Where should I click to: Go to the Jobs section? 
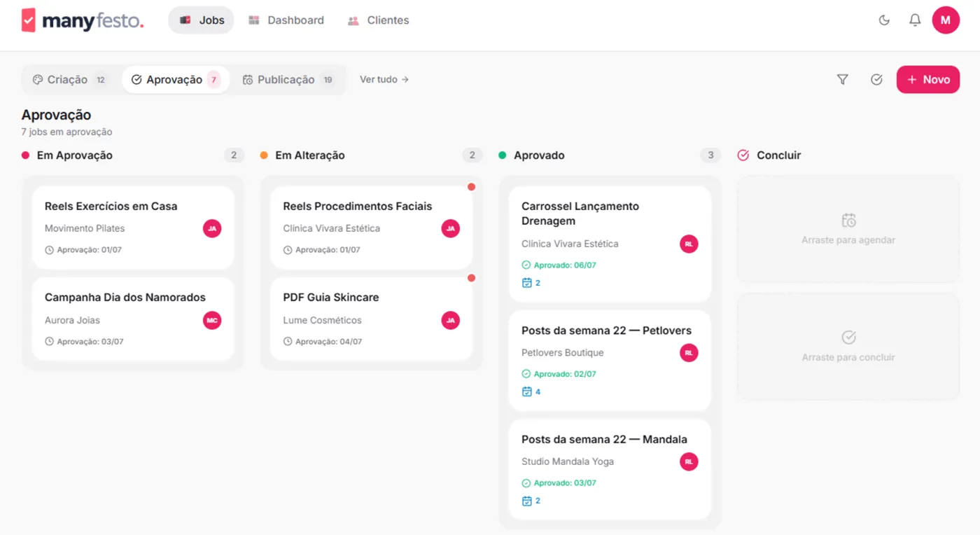(201, 20)
